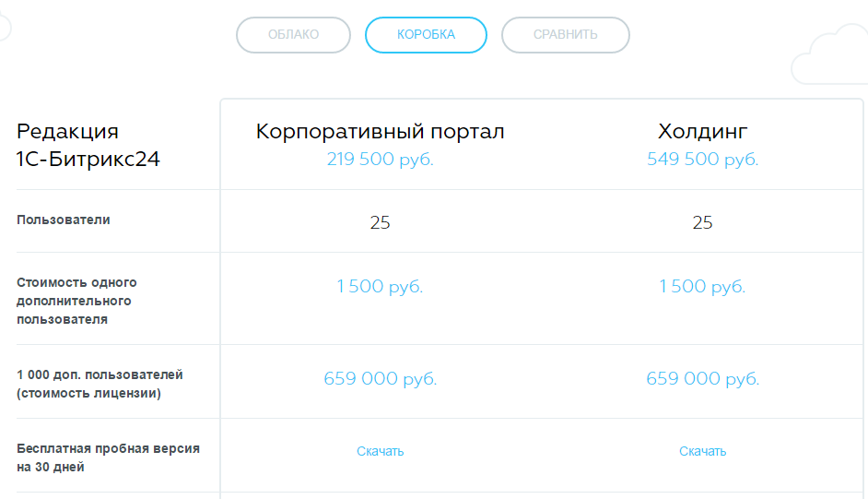Screen dimensions: 868x499
Task: Click Скачать in the Холдинг column
Action: pos(702,451)
